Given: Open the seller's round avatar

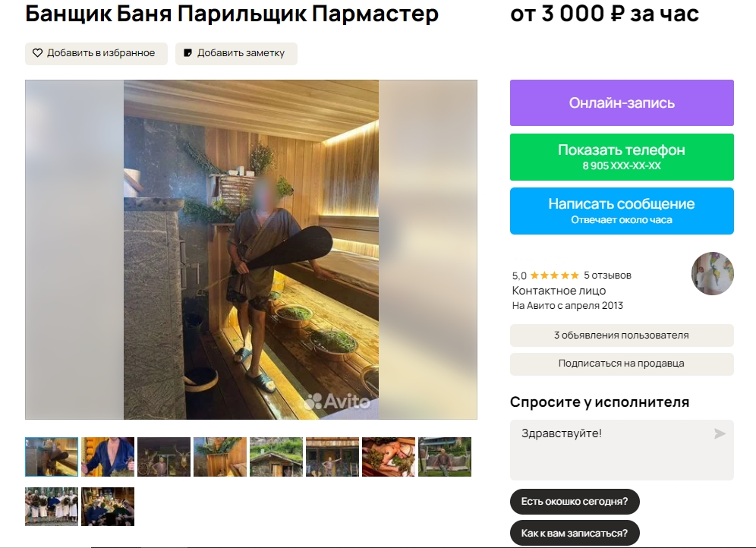Looking at the screenshot, I should pos(712,273).
